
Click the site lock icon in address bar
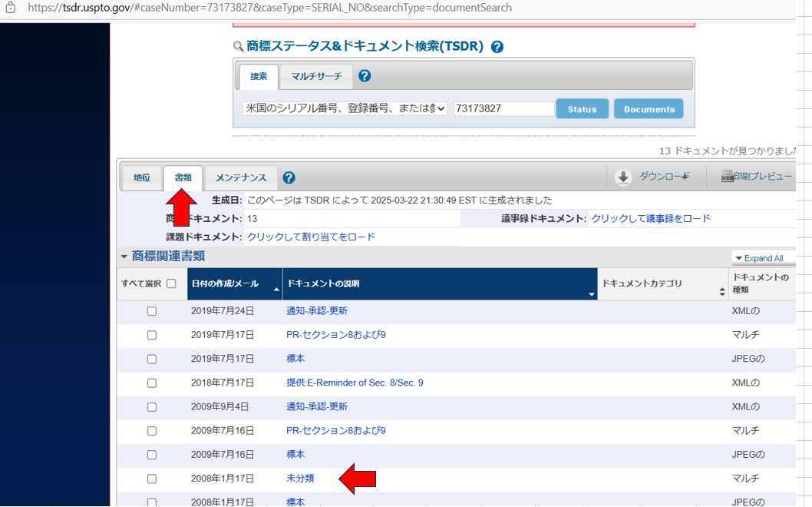(x=11, y=8)
